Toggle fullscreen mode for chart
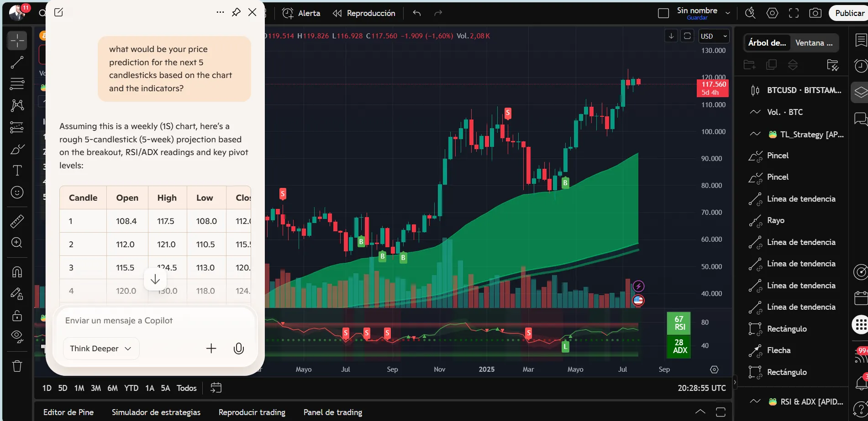This screenshot has width=868, height=421. (x=794, y=13)
